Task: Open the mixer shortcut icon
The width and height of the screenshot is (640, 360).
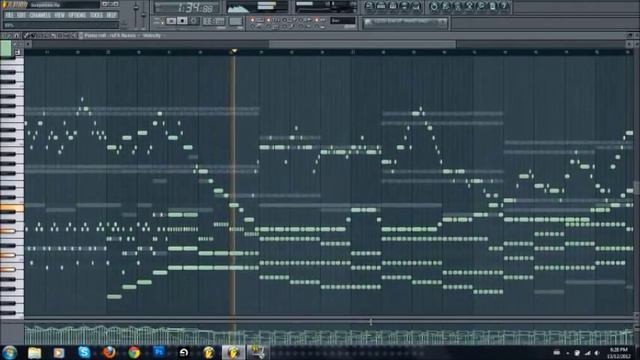Action: coord(416,6)
